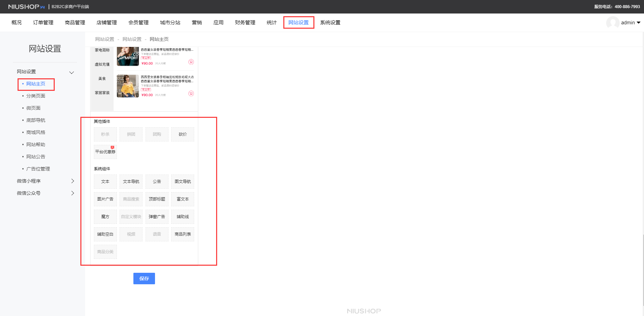Open the 营销 menu

tap(197, 23)
